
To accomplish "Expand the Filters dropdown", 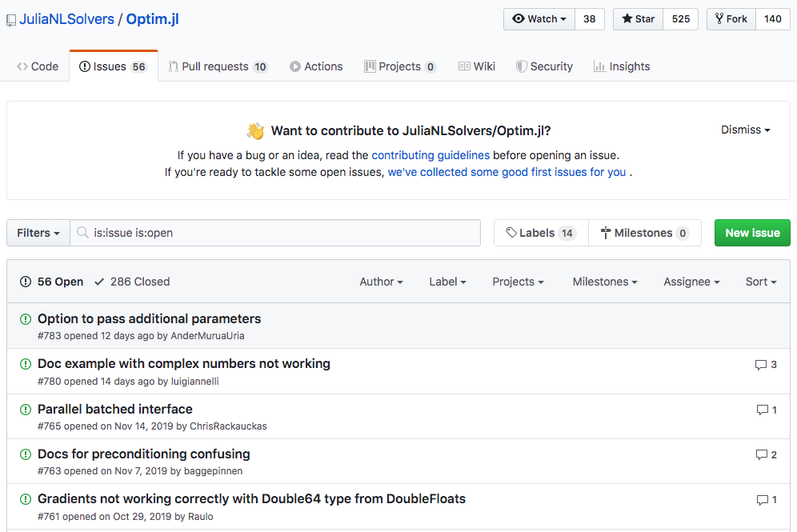I will pyautogui.click(x=38, y=233).
